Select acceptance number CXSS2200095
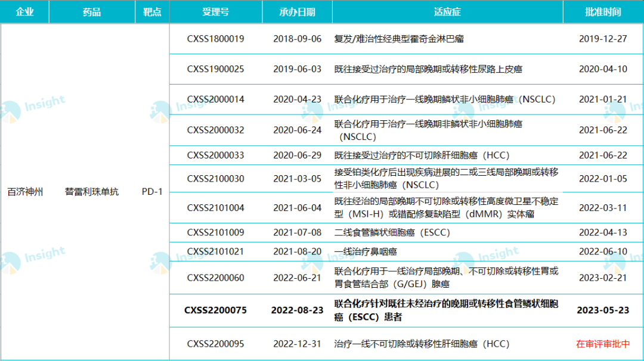This screenshot has width=644, height=361. (x=215, y=344)
